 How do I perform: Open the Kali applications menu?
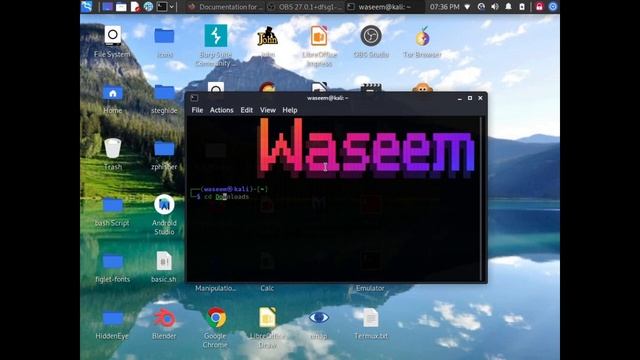(87, 7)
